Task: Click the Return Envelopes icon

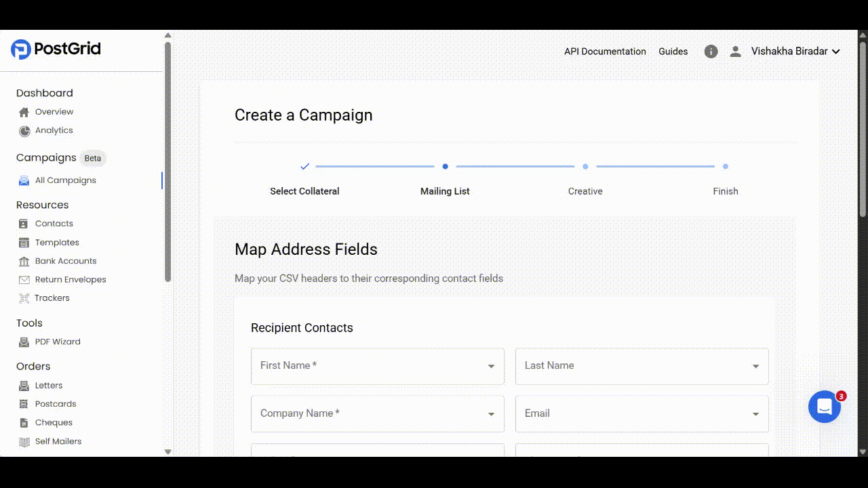Action: [24, 280]
